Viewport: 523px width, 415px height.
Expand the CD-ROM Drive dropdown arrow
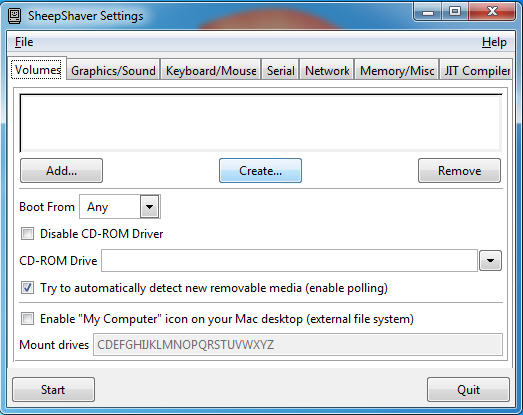click(x=490, y=261)
